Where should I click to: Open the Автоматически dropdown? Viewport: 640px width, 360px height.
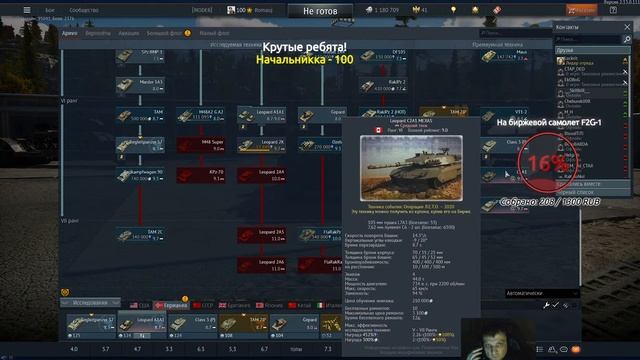pos(542,293)
